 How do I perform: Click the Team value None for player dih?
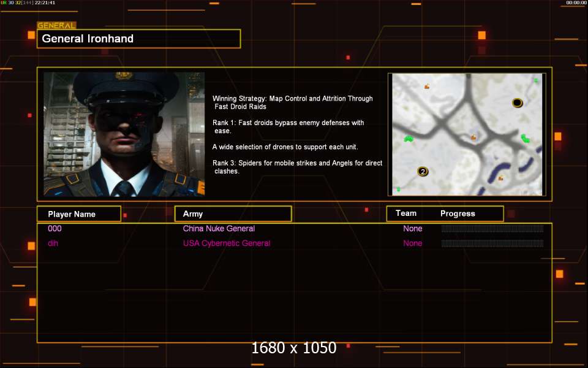coord(412,243)
